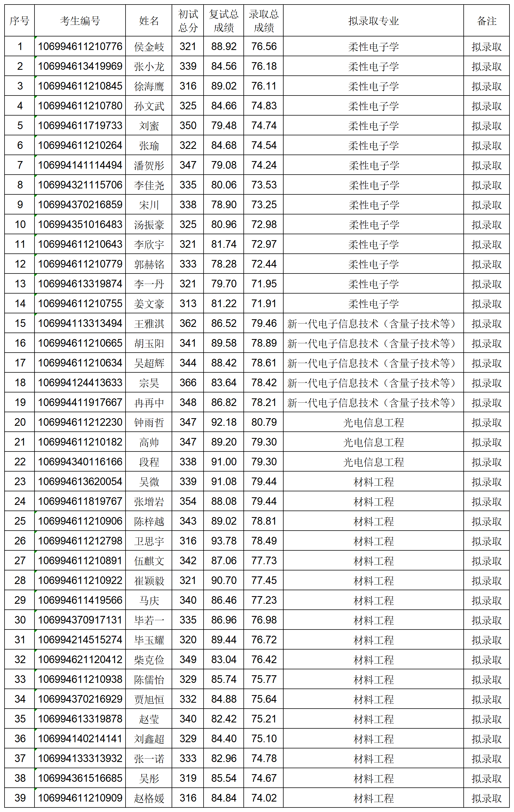The image size is (514, 812).
Task: Click the name 毕若一
Action: (149, 620)
